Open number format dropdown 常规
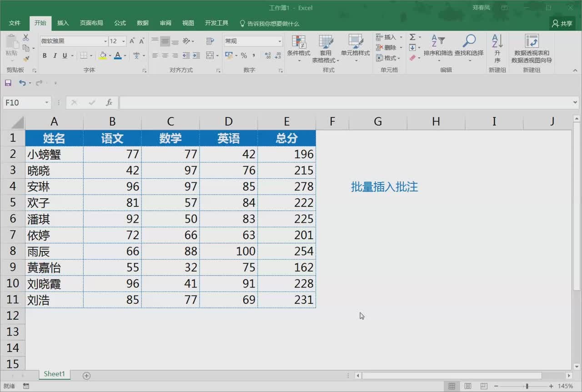582x392 pixels. click(x=280, y=41)
